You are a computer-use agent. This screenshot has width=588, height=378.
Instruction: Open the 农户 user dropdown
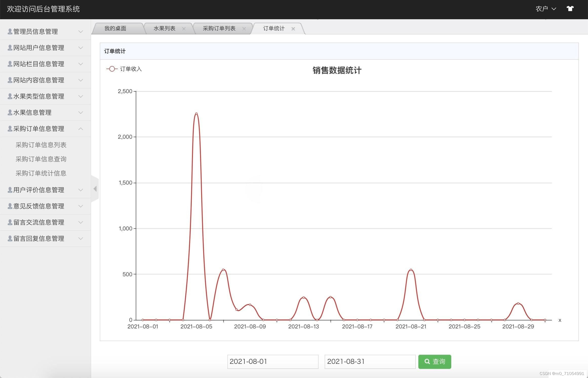point(546,8)
